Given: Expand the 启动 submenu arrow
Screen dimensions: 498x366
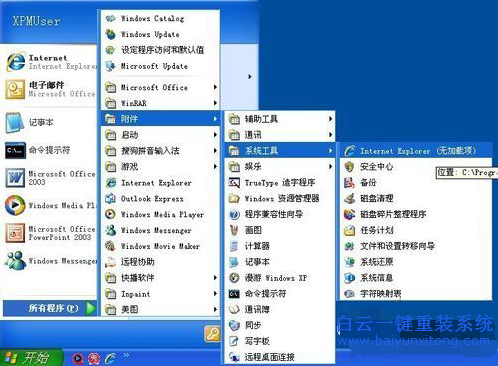Looking at the screenshot, I should (x=215, y=135).
